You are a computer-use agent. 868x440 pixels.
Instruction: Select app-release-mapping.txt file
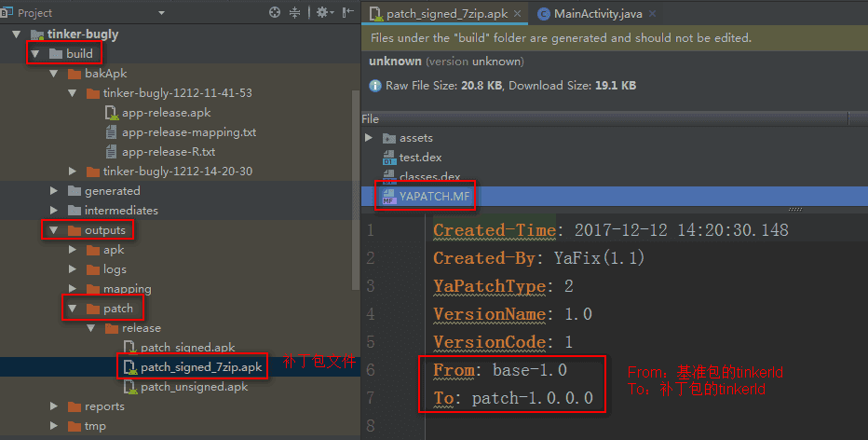(189, 132)
